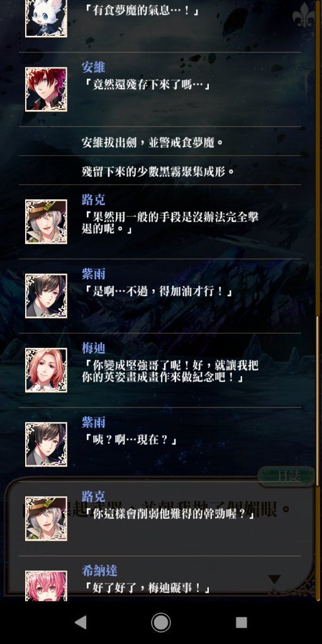Click the 日誌 log button
Screen dimensions: 322x644
[x=287, y=477]
